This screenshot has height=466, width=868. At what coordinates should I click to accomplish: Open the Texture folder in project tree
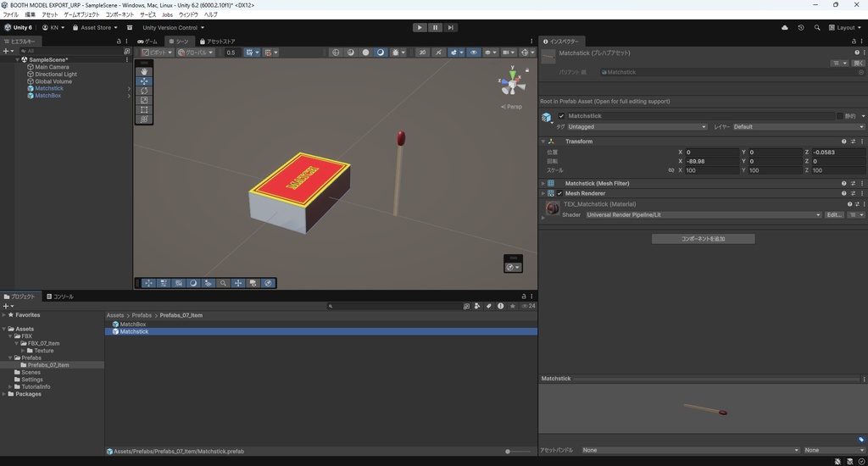pos(44,351)
